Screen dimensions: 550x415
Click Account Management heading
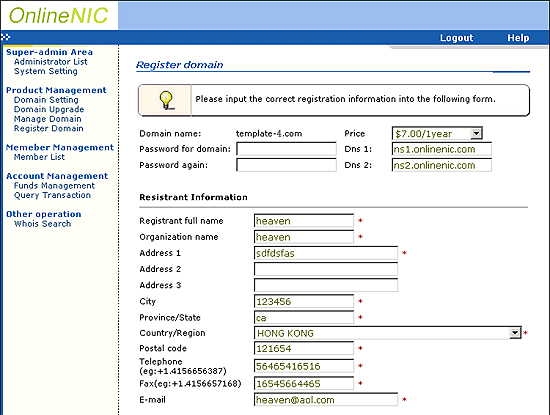coord(57,176)
